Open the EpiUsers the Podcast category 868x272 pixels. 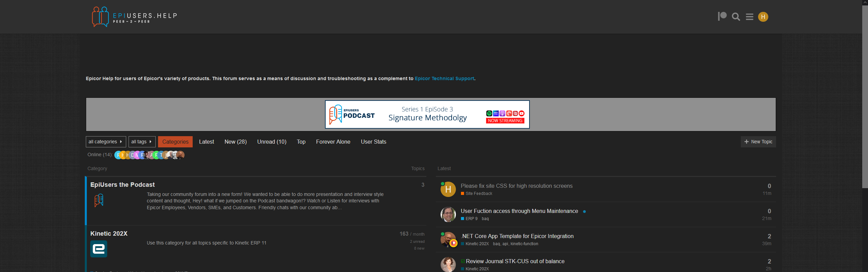[x=122, y=185]
